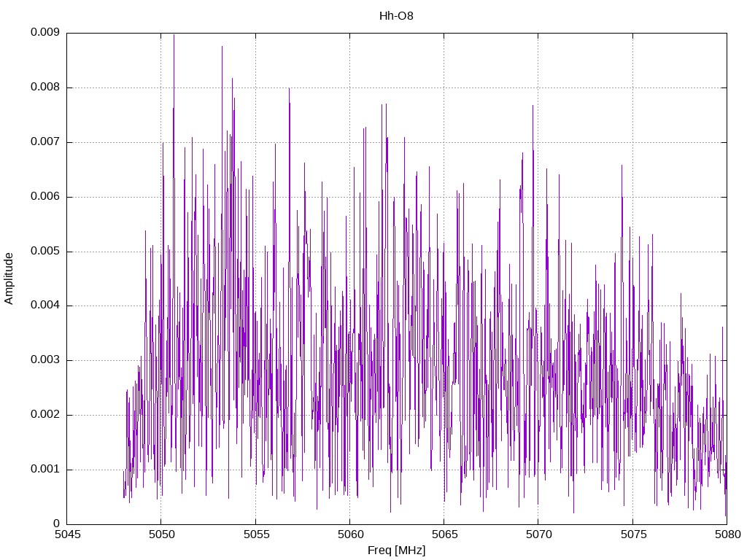The width and height of the screenshot is (747, 560).
Task: Click the 0.008 y-axis tick value
Action: pyautogui.click(x=45, y=87)
